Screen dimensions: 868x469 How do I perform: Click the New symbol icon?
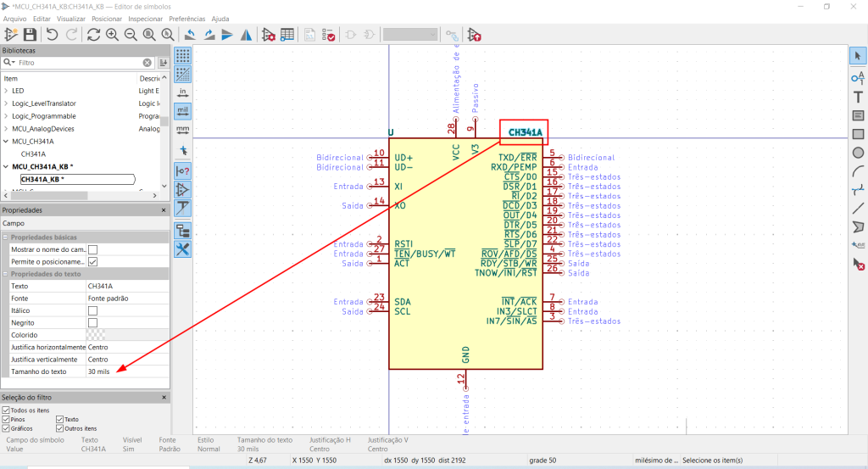11,35
